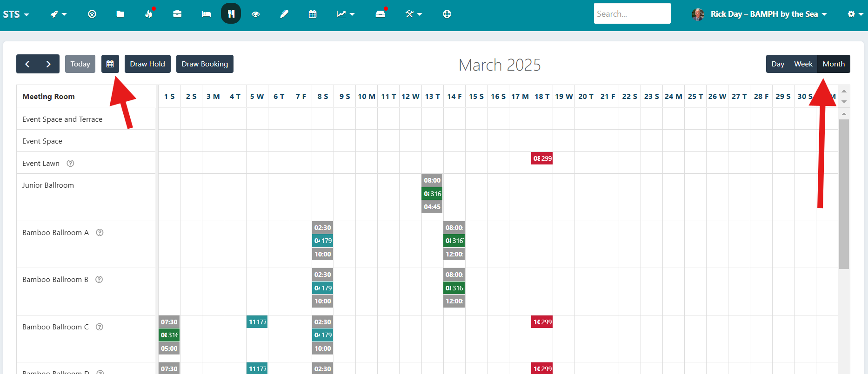Open the 04:45 block in Junior Ballroom row
This screenshot has height=374, width=868.
[x=432, y=207]
